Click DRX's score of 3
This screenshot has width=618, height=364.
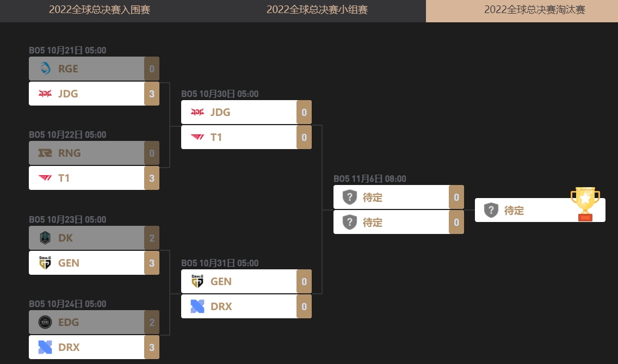click(152, 347)
